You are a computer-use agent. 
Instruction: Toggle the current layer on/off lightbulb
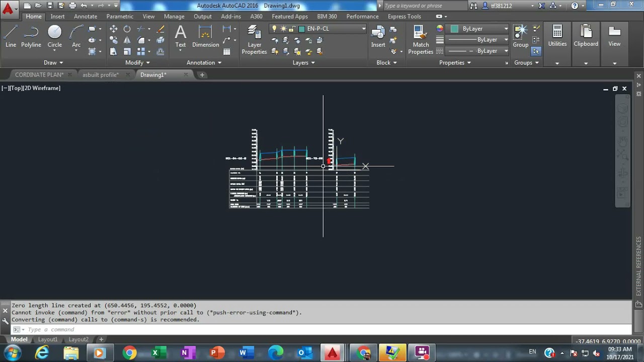(274, 29)
